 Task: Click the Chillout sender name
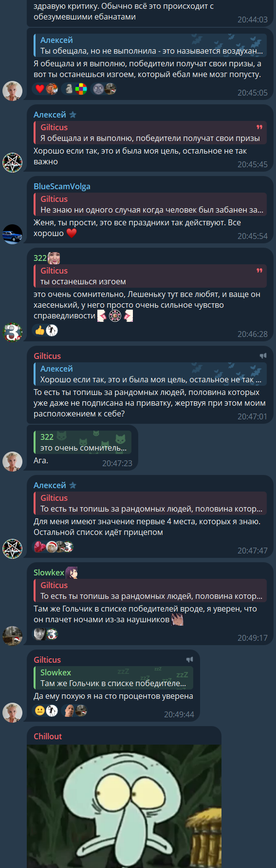48,736
